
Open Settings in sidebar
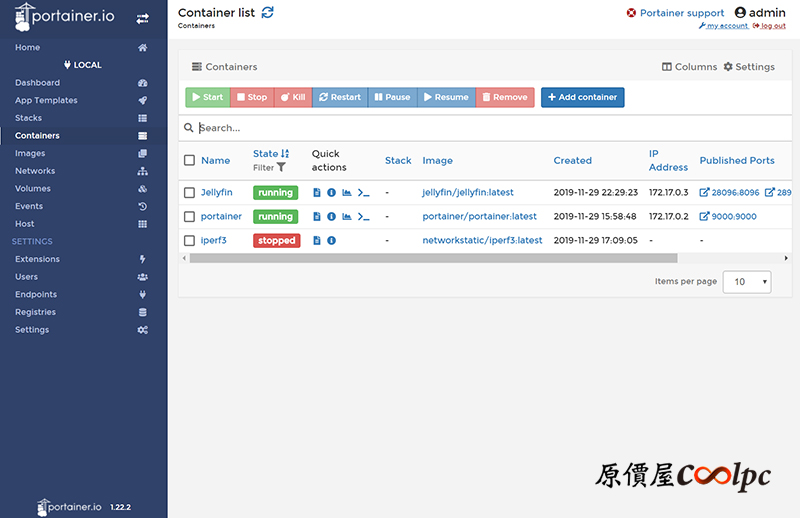tap(84, 330)
